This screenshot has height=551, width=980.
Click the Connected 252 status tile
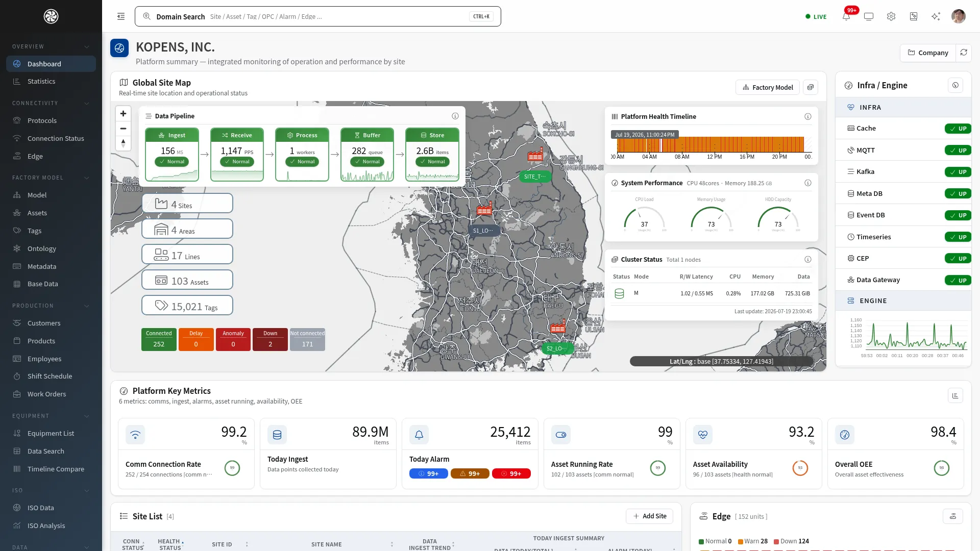pyautogui.click(x=159, y=339)
